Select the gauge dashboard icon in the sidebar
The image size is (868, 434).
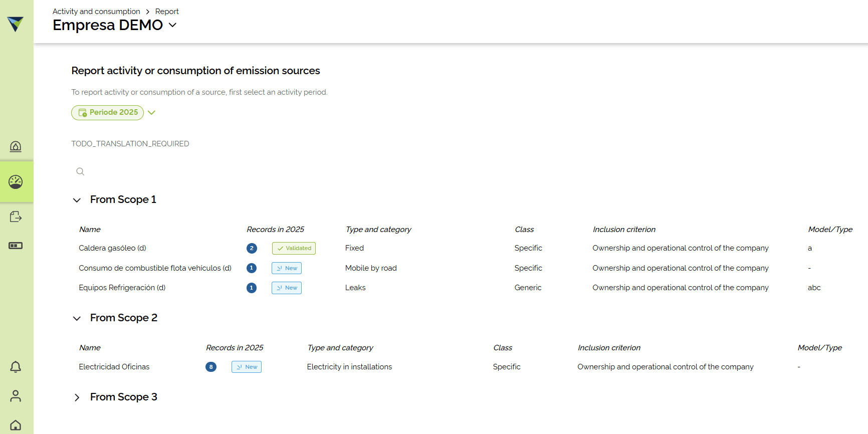point(16,181)
